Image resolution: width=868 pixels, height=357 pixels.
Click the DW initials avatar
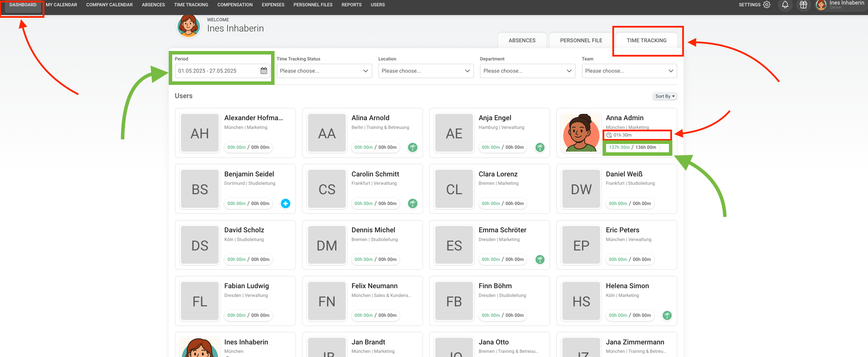point(581,189)
